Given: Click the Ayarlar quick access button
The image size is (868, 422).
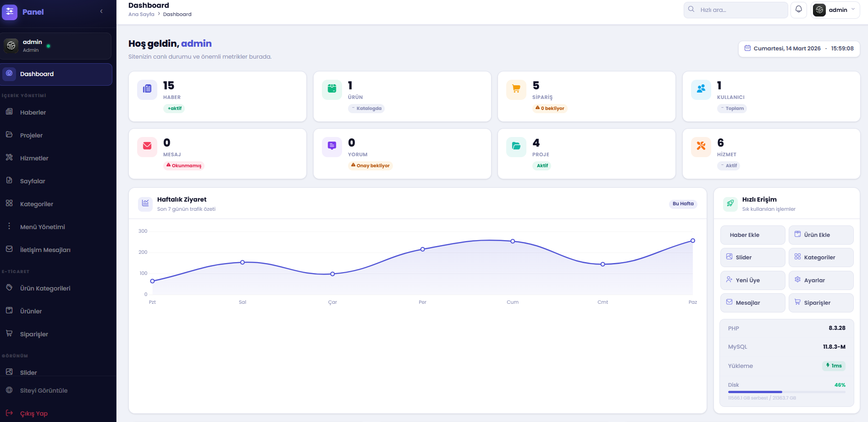Looking at the screenshot, I should click(x=821, y=280).
